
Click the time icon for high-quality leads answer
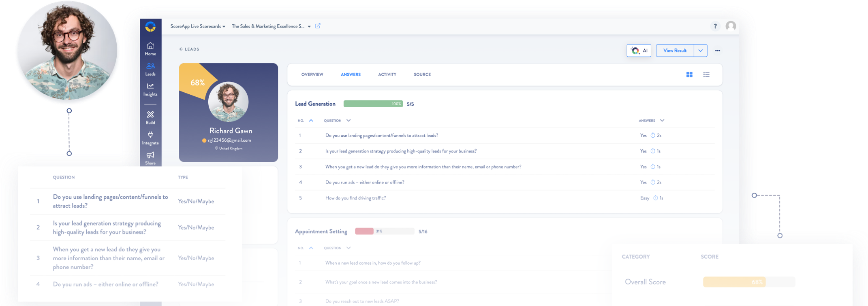pyautogui.click(x=653, y=151)
